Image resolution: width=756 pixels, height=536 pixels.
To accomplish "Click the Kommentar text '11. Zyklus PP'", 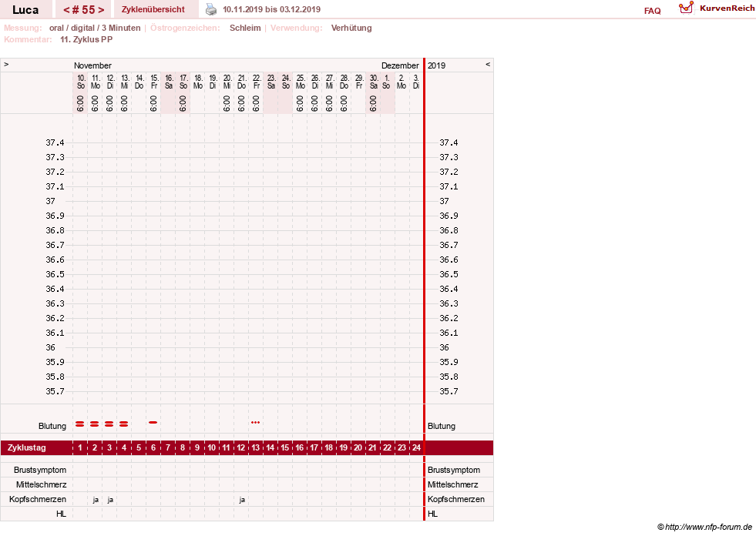I will (x=86, y=39).
